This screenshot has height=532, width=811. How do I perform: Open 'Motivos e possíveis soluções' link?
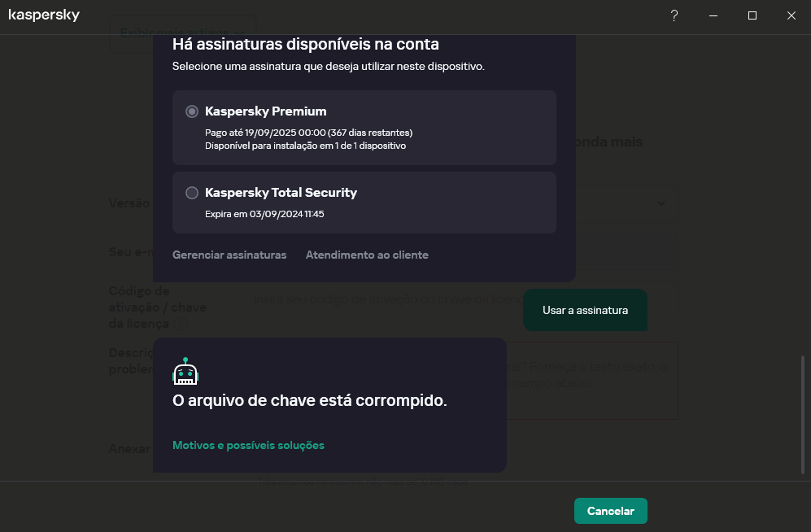tap(248, 445)
